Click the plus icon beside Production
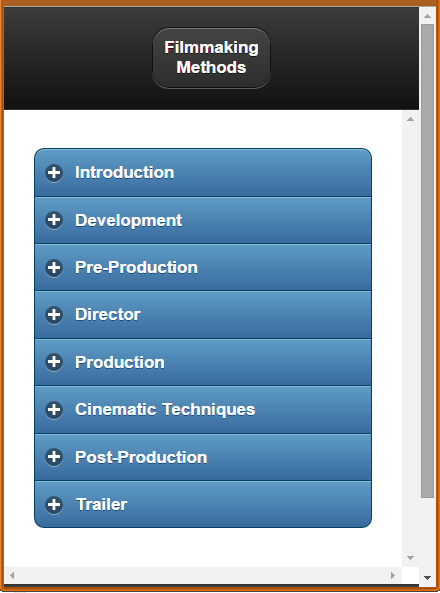This screenshot has width=440, height=593. [54, 362]
